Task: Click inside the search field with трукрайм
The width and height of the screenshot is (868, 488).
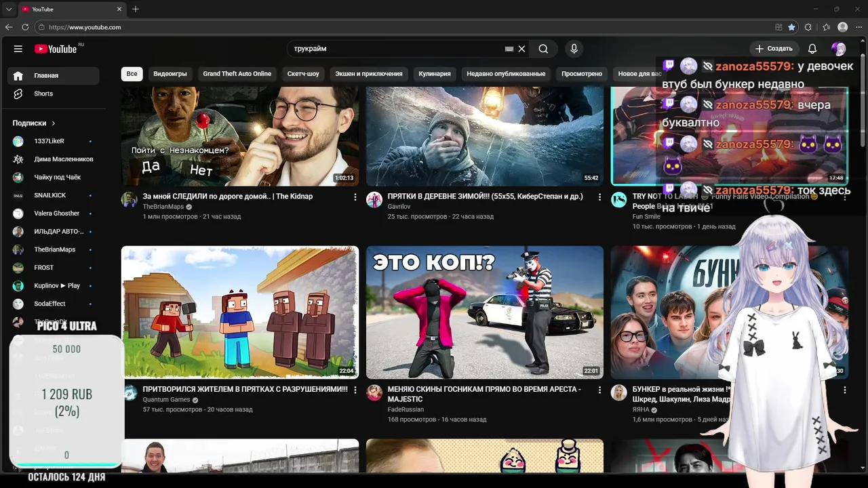Action: pyautogui.click(x=397, y=49)
